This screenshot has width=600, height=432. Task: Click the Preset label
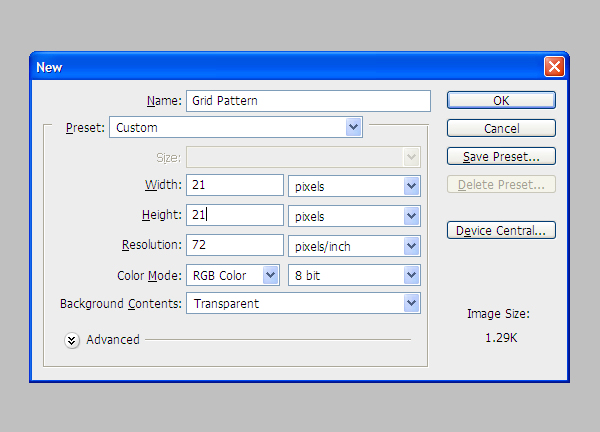pos(85,127)
